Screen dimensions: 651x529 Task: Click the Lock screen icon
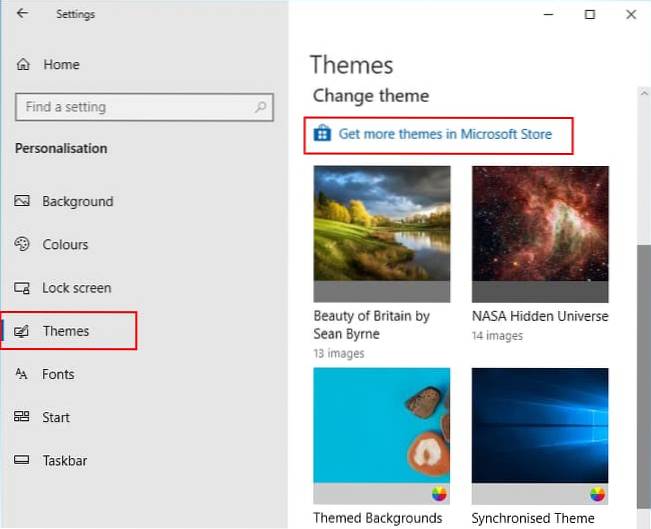(23, 288)
